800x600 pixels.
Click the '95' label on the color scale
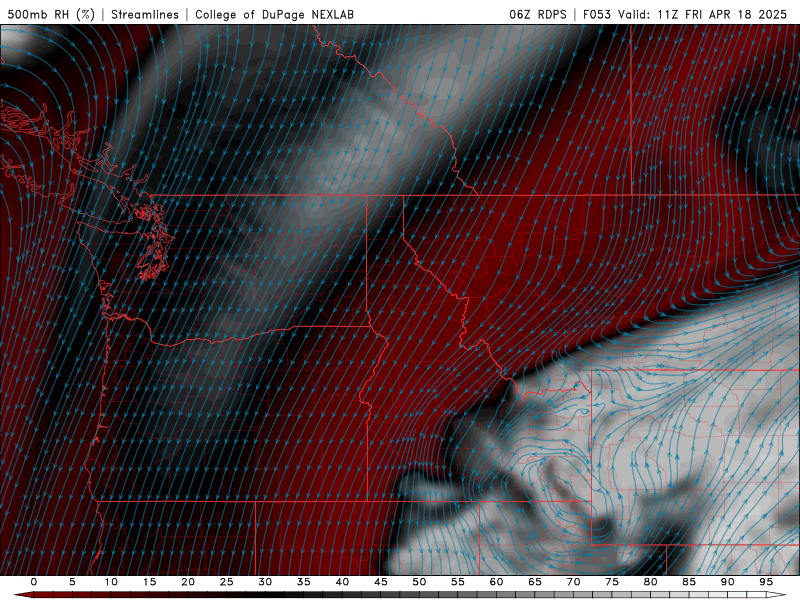pos(766,582)
